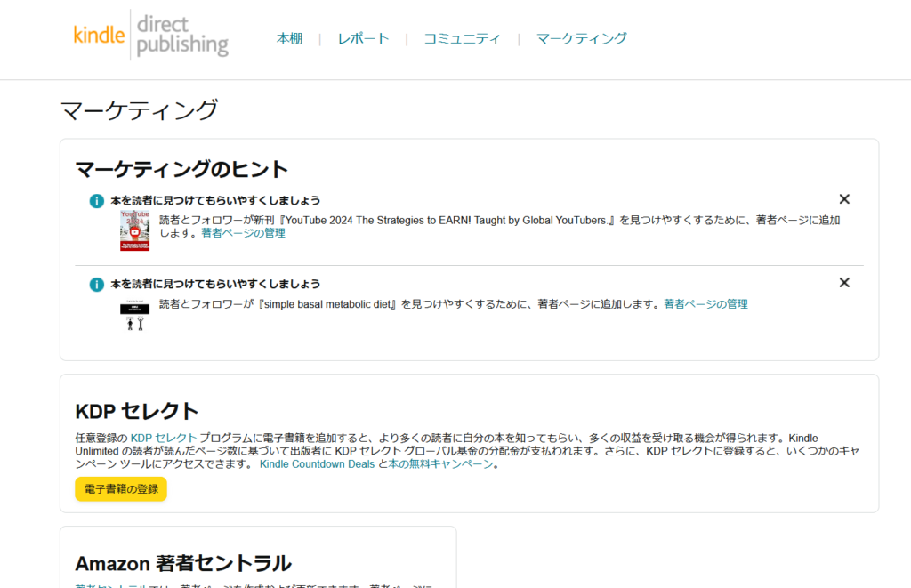Click the マーケティングのヒント section heading
The image size is (911, 588).
coord(181,169)
